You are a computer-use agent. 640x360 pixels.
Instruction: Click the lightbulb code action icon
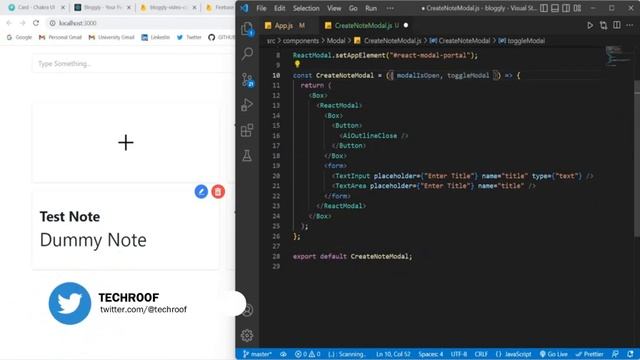(x=297, y=64)
